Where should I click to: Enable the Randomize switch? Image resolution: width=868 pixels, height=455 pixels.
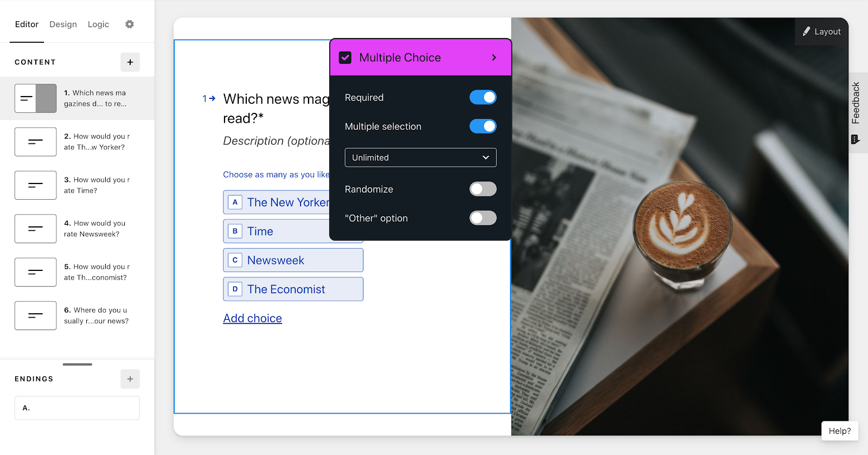pyautogui.click(x=483, y=189)
